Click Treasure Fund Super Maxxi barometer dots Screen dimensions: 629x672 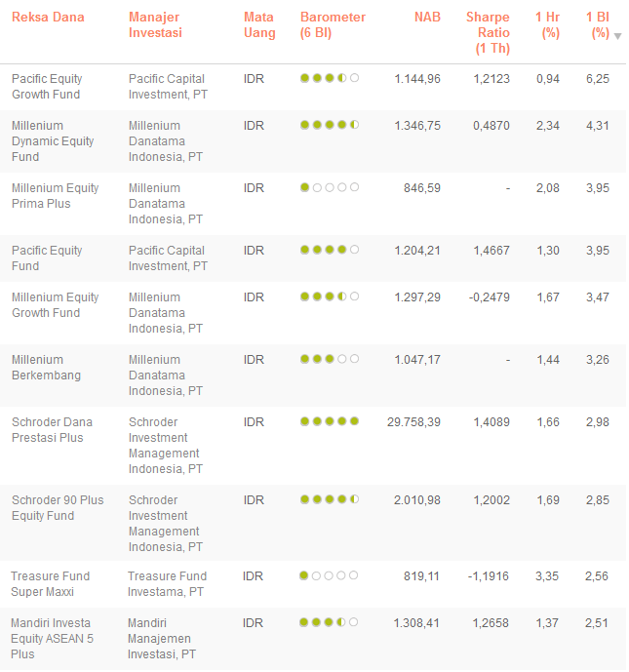click(x=330, y=575)
